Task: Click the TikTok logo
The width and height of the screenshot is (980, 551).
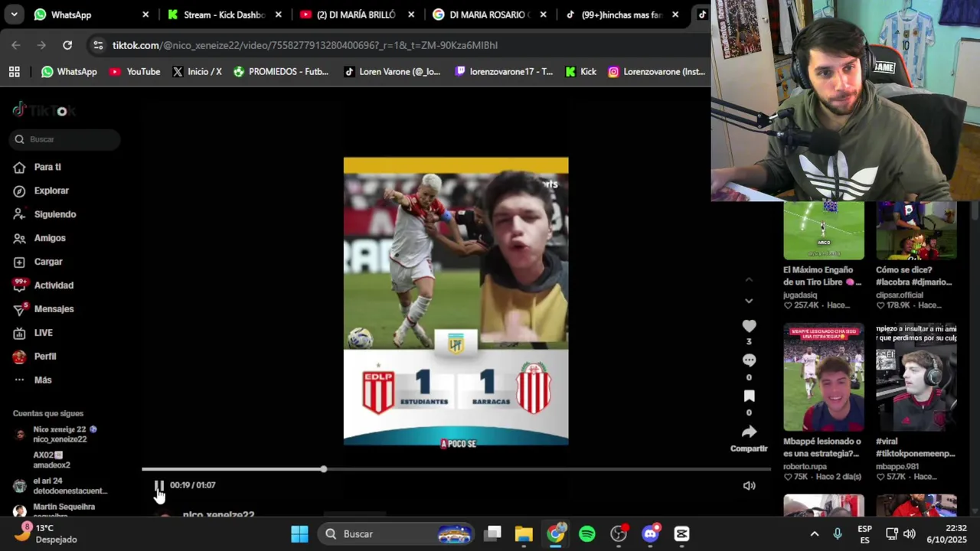Action: [44, 110]
